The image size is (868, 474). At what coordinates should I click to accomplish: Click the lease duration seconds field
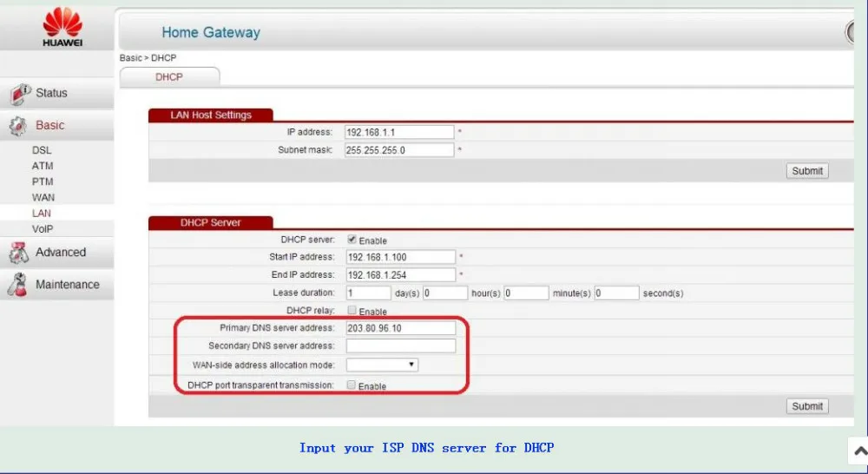pos(616,293)
